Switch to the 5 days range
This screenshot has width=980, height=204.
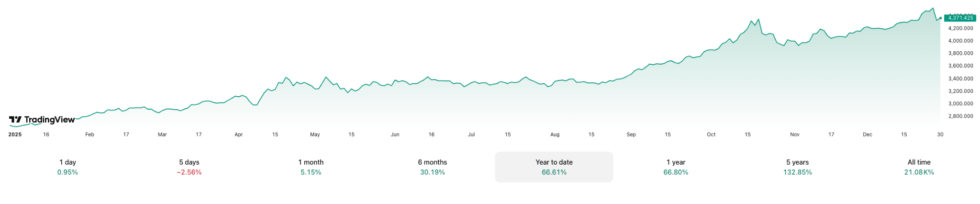[189, 167]
